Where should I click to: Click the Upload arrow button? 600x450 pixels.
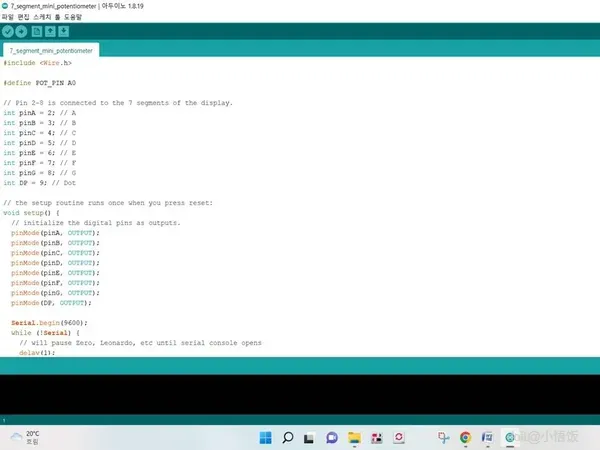tap(21, 31)
